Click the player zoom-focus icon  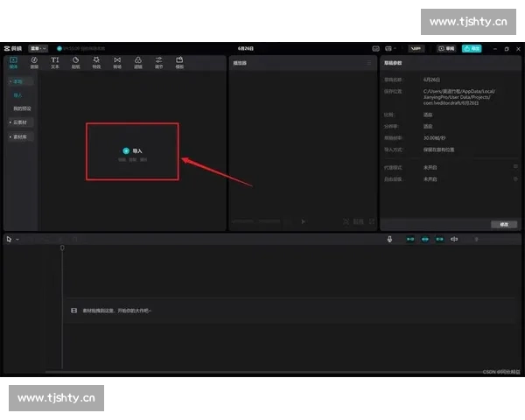(346, 221)
